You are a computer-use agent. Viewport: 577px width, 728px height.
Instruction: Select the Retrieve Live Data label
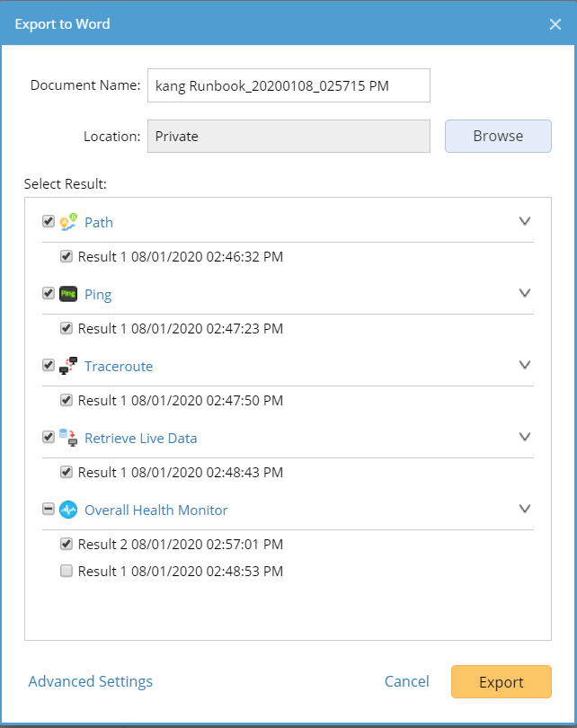point(140,439)
